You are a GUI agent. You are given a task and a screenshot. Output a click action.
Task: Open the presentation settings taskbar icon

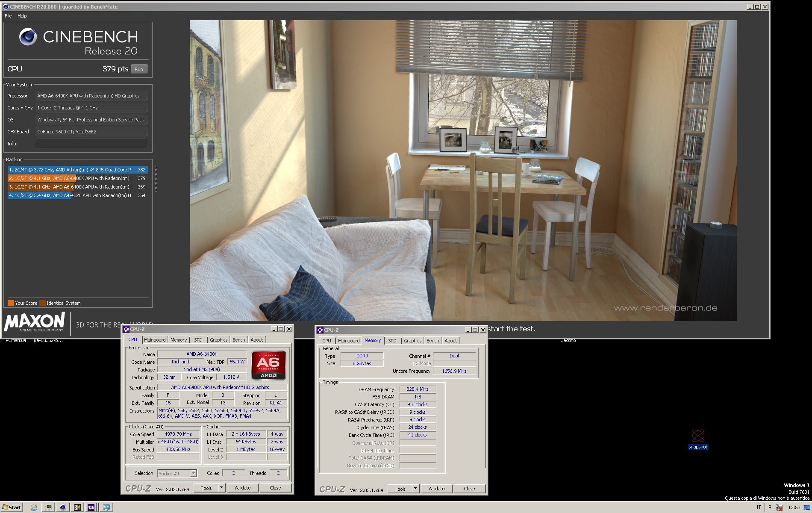[106, 507]
